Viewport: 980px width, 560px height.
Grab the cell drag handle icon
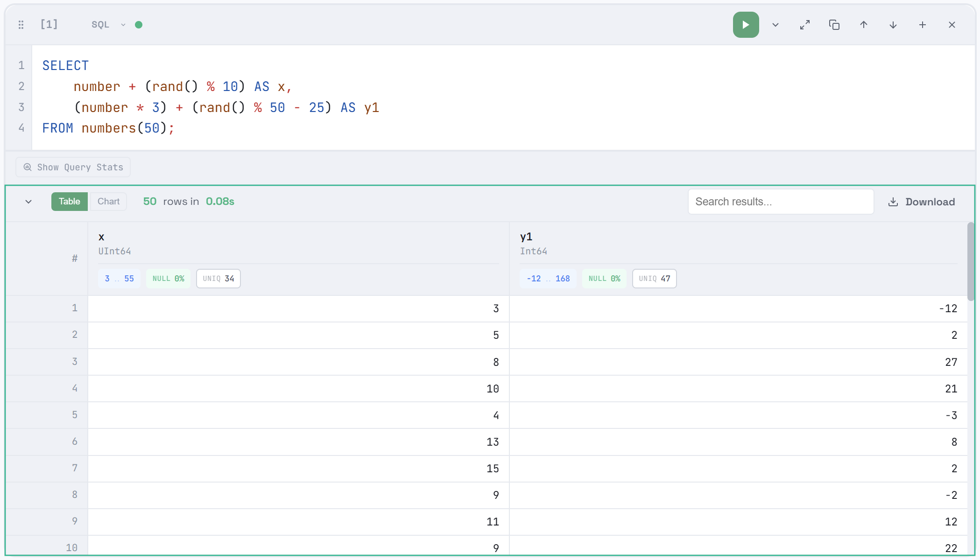tap(21, 24)
